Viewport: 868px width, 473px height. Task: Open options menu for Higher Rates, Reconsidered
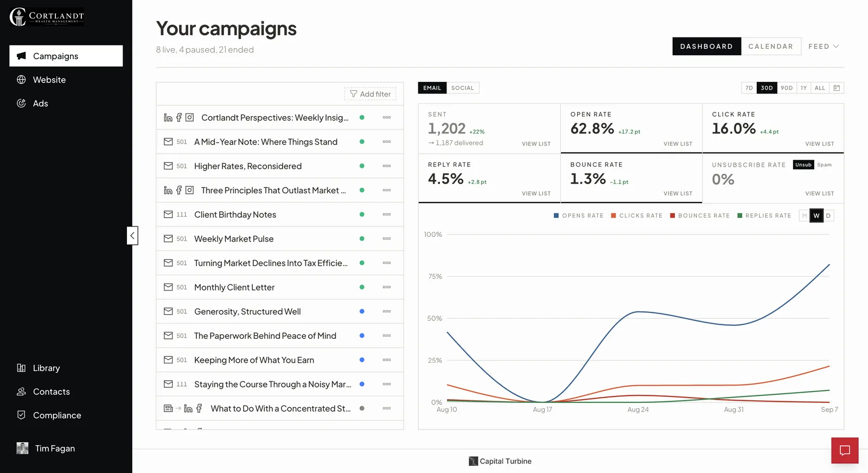387,166
